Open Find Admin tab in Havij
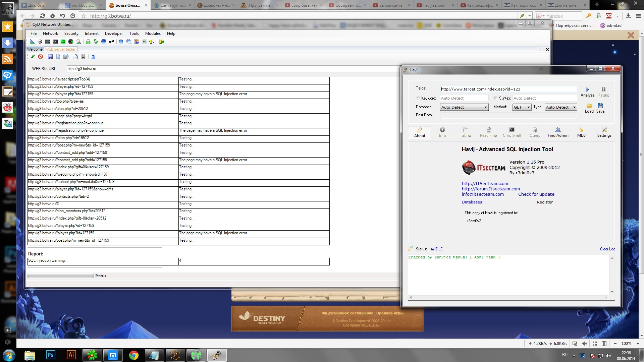Image resolution: width=644 pixels, height=362 pixels. (x=558, y=132)
